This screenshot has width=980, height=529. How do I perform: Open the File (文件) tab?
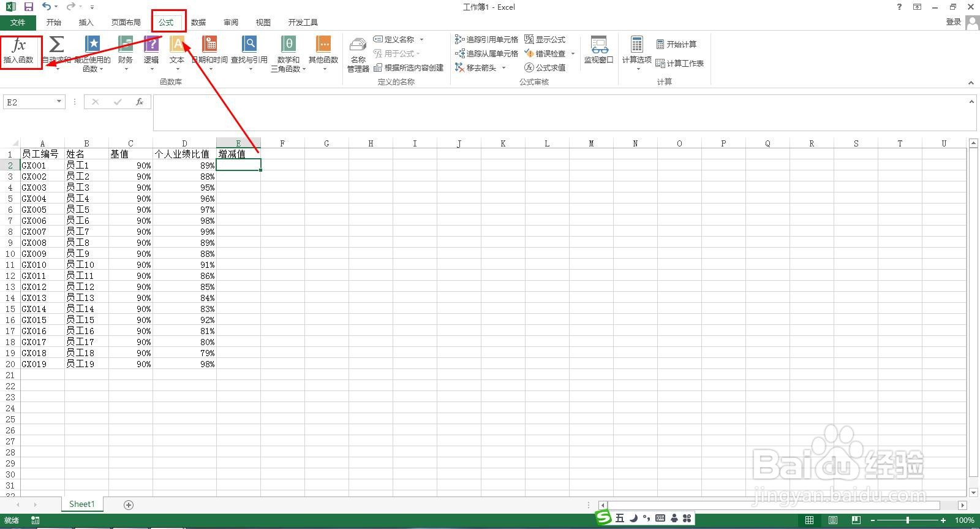coord(18,22)
